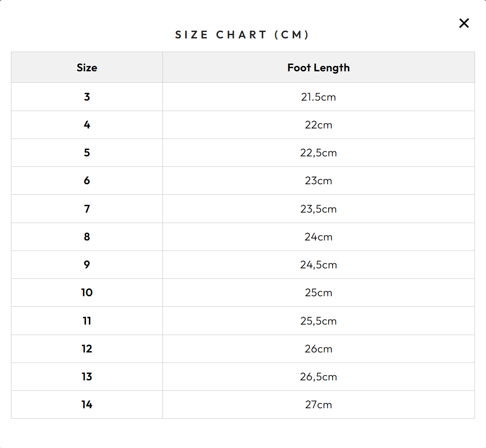Select size 3 in the chart
The height and width of the screenshot is (448, 486).
point(87,97)
